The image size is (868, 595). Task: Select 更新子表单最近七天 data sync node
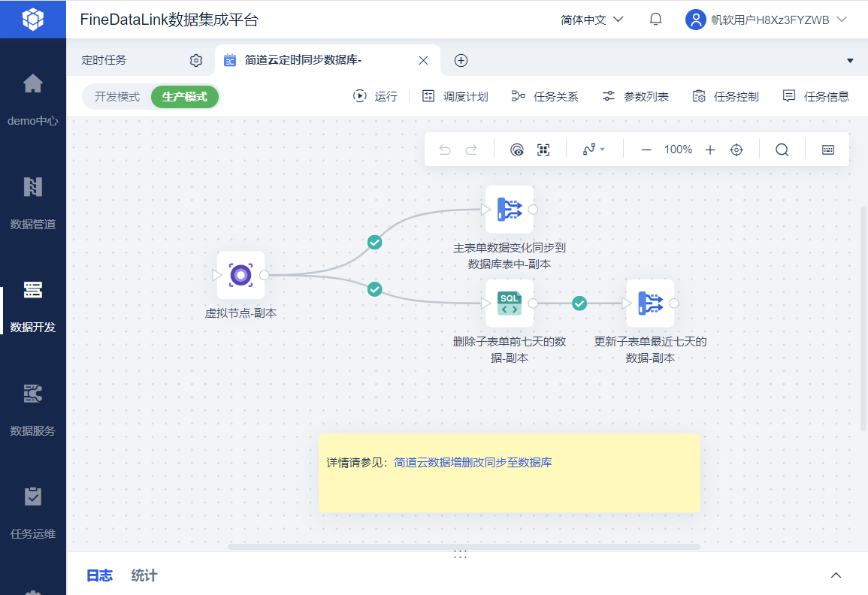pyautogui.click(x=651, y=304)
